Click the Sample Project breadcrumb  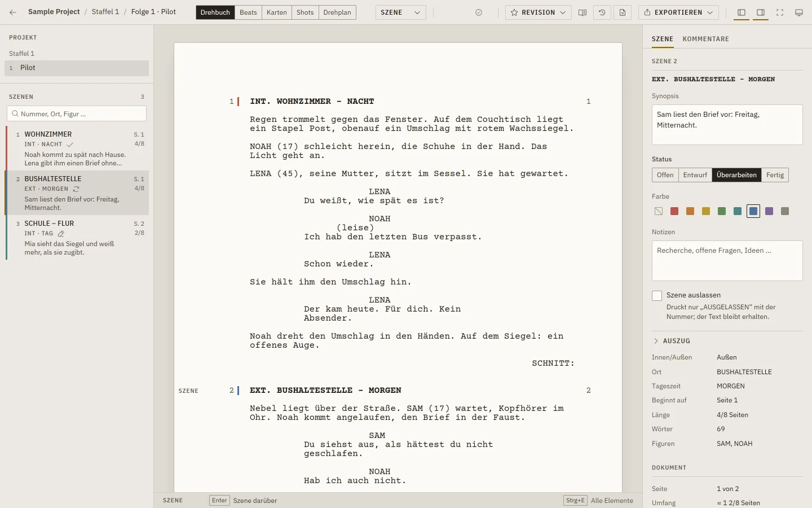(54, 12)
